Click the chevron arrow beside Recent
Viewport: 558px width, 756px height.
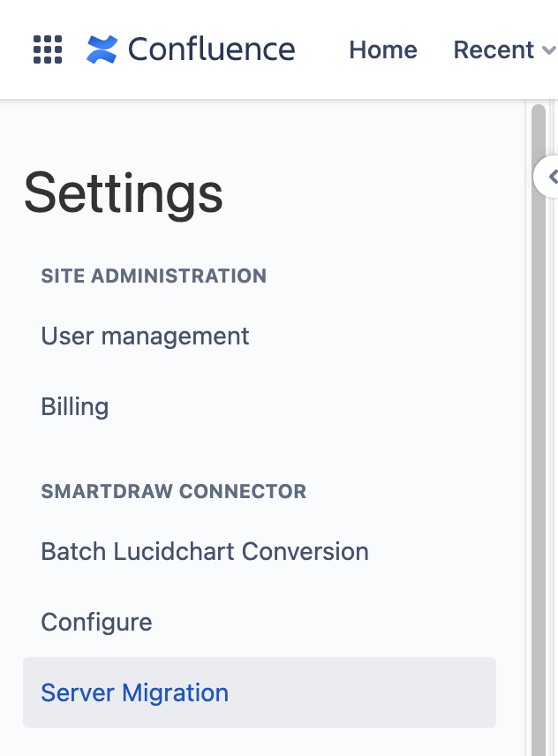(547, 51)
